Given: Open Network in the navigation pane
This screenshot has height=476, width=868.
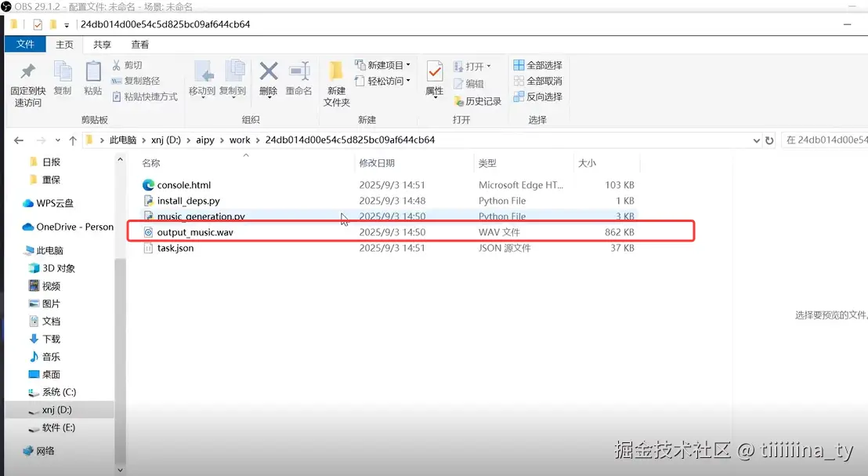Looking at the screenshot, I should [38, 451].
